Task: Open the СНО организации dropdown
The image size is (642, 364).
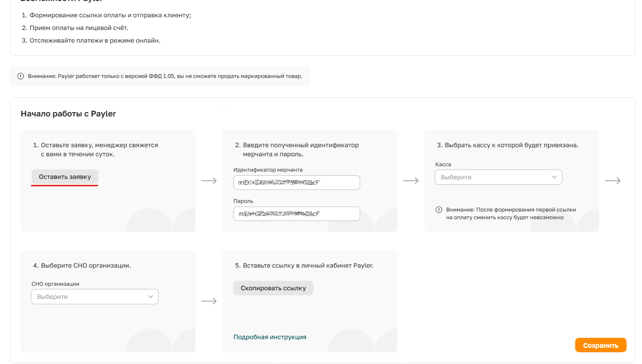Action: [95, 297]
